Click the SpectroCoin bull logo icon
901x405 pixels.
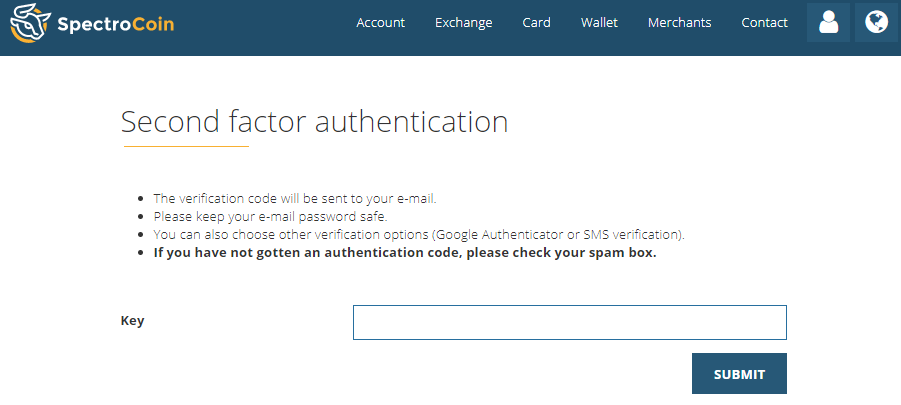pos(30,22)
